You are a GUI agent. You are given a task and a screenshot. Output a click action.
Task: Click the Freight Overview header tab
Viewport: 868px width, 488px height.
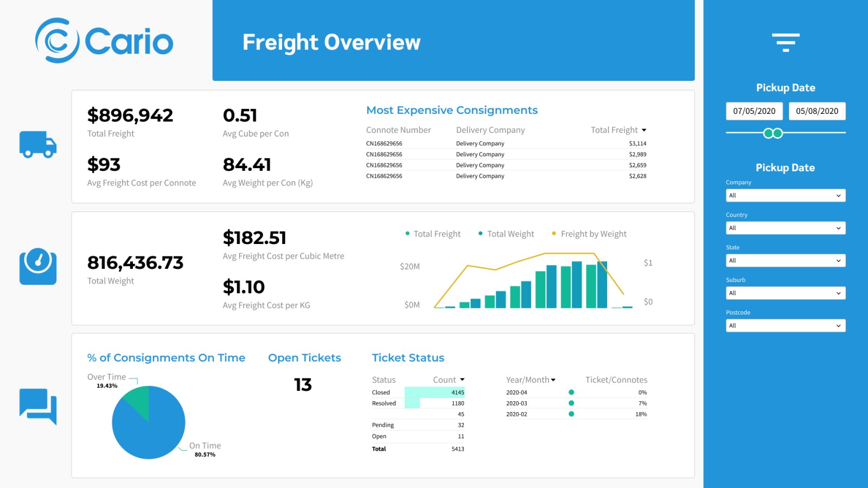click(331, 42)
